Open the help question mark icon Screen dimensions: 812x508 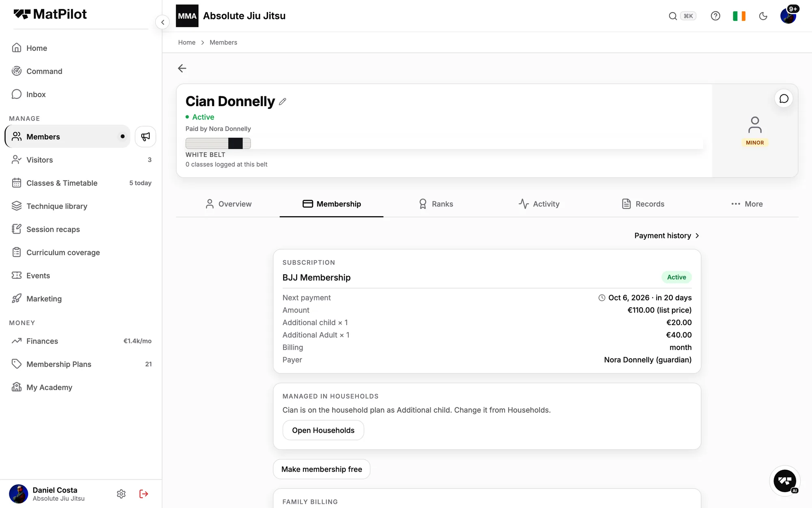point(715,16)
